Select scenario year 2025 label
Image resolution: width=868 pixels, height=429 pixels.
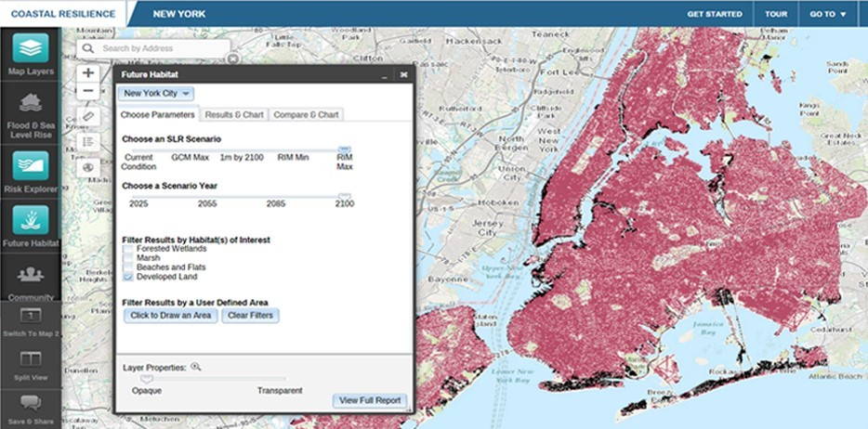point(138,204)
